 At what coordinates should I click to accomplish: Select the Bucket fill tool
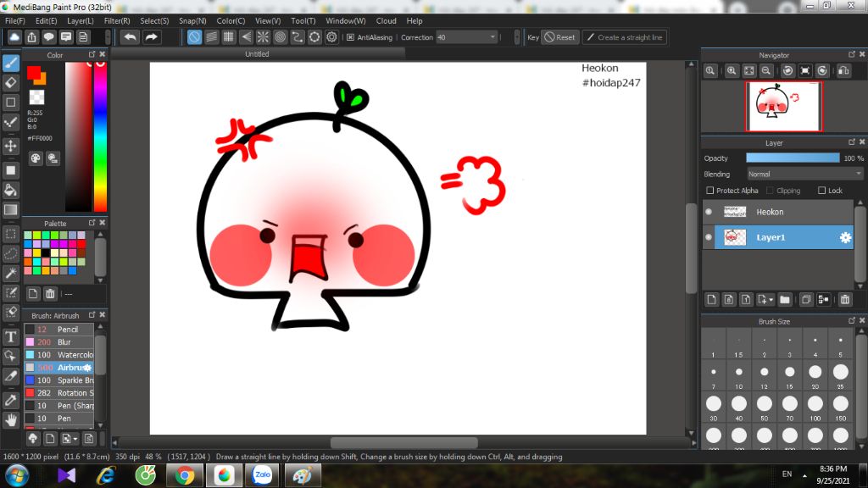pyautogui.click(x=10, y=190)
